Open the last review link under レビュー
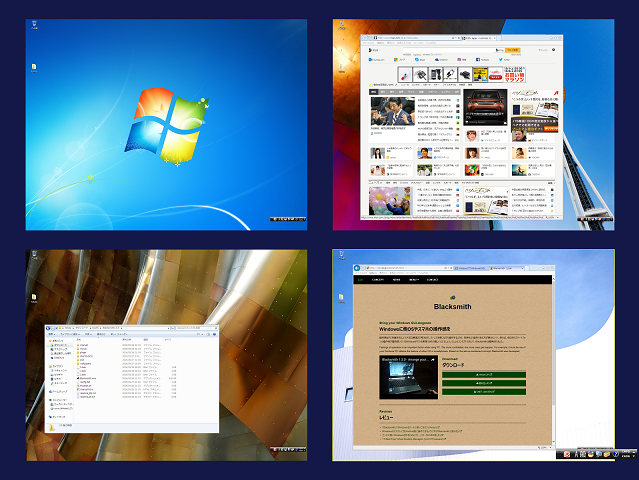 coord(413,439)
